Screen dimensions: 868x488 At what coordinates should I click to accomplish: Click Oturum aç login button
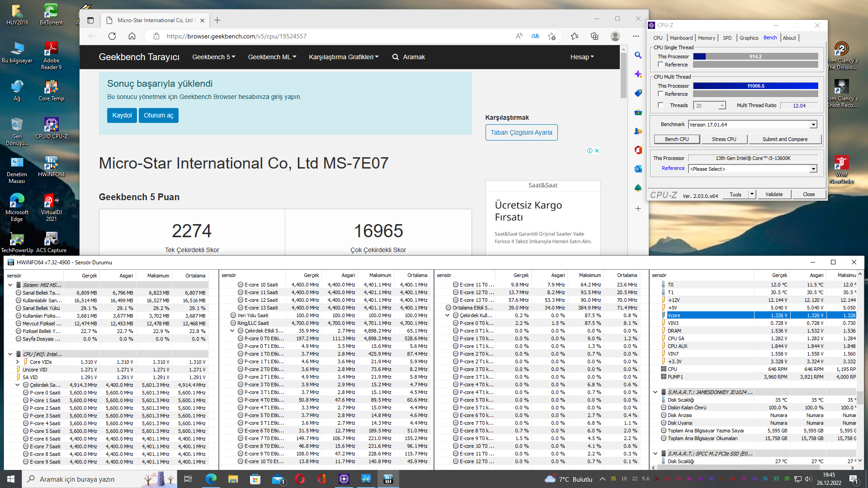[159, 115]
